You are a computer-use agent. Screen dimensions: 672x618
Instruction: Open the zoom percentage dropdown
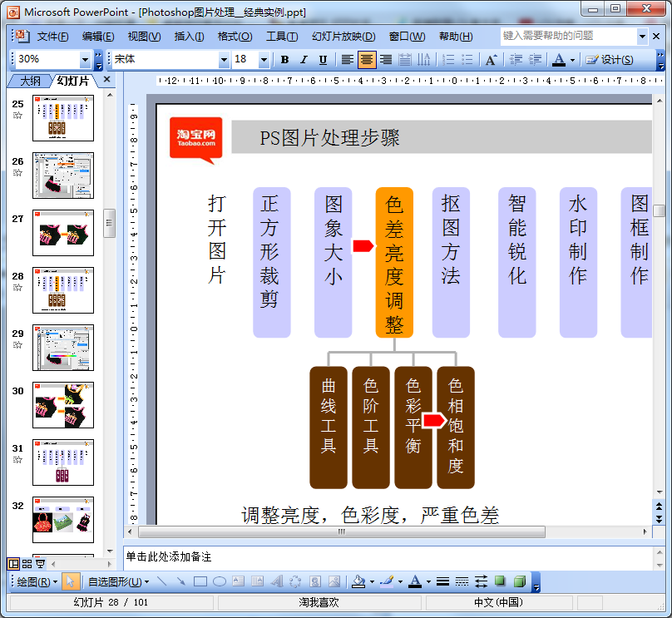point(86,60)
